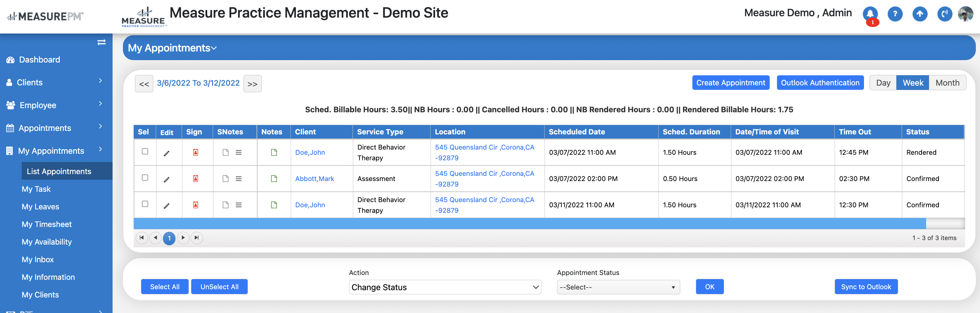Go to next week with >> button
The width and height of the screenshot is (980, 313).
252,84
